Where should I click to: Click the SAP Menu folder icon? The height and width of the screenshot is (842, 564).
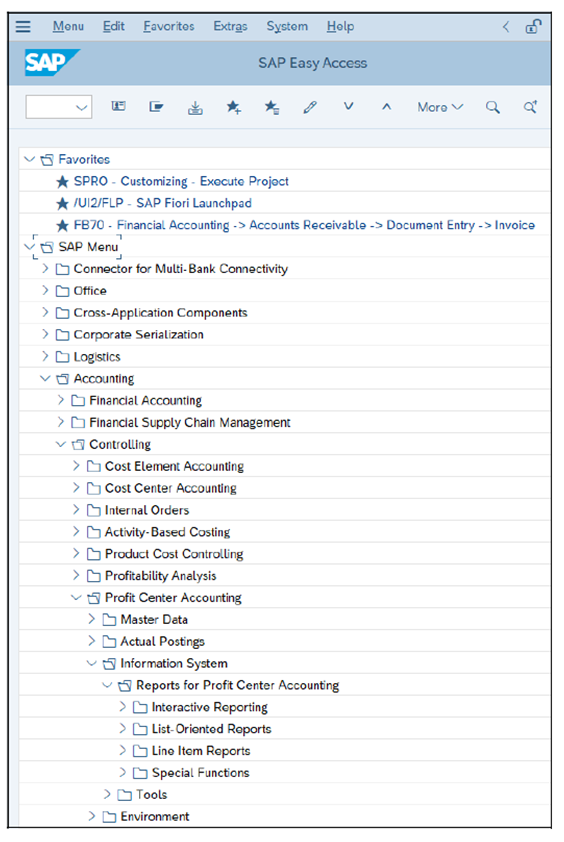[47, 247]
